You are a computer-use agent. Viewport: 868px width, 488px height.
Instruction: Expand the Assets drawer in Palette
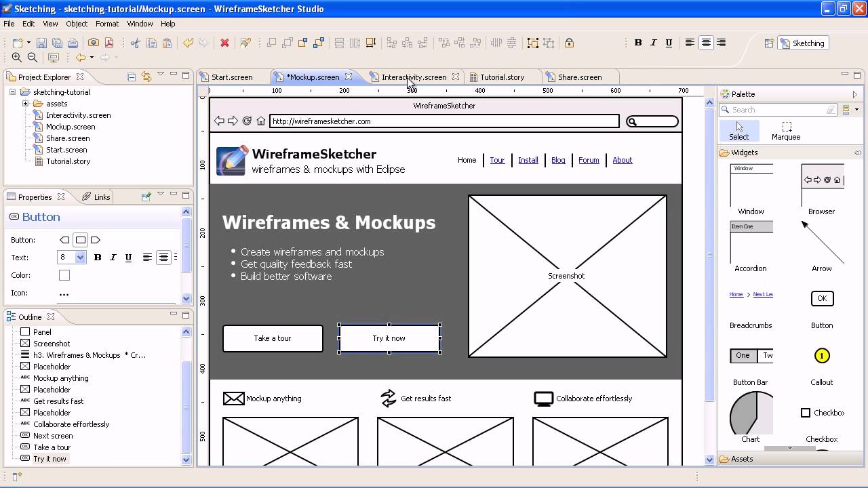791,459
